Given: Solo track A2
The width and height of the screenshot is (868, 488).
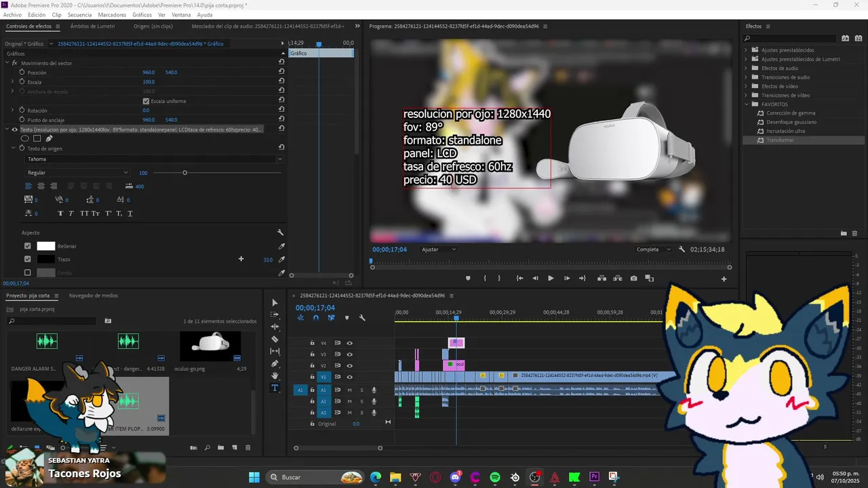Looking at the screenshot, I should click(x=361, y=401).
